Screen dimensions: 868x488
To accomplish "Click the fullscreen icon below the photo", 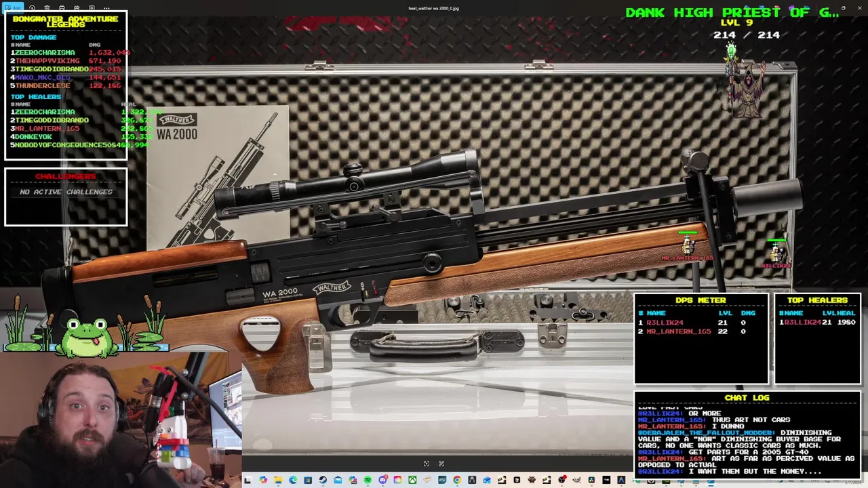I will coord(441,464).
